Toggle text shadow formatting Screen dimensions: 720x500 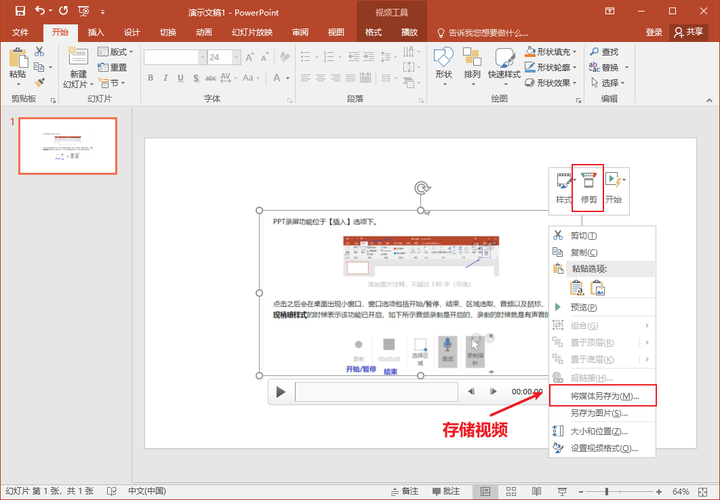point(196,78)
